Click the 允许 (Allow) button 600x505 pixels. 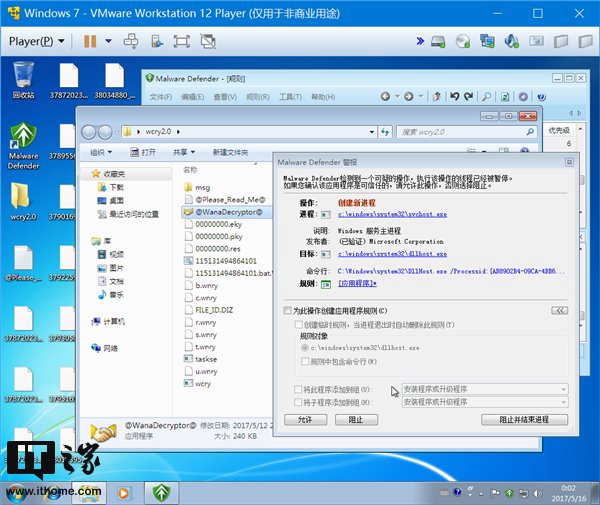305,420
